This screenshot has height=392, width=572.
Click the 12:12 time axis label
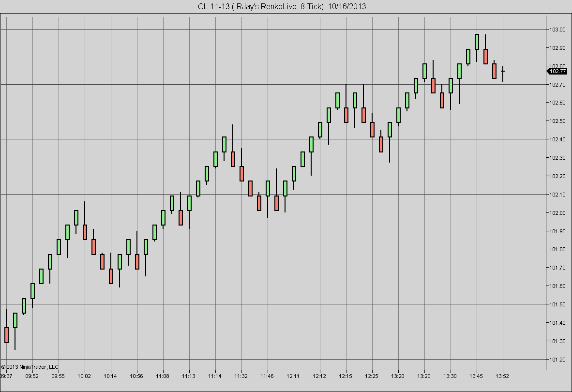click(x=319, y=376)
